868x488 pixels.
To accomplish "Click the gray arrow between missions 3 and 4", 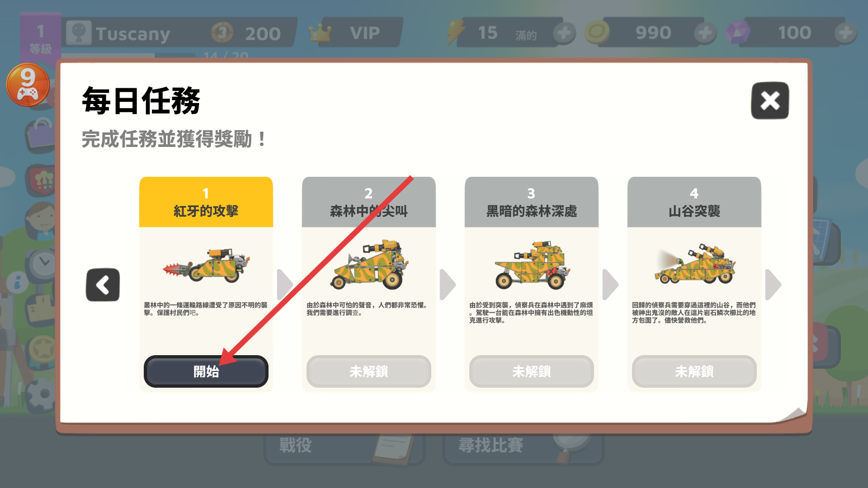I will [x=610, y=285].
